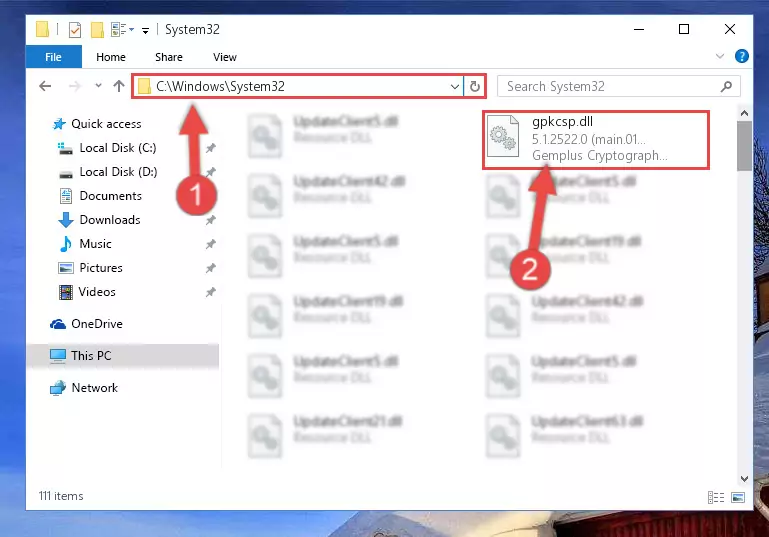Click the gpkcsp.dll gear file icon

point(504,136)
